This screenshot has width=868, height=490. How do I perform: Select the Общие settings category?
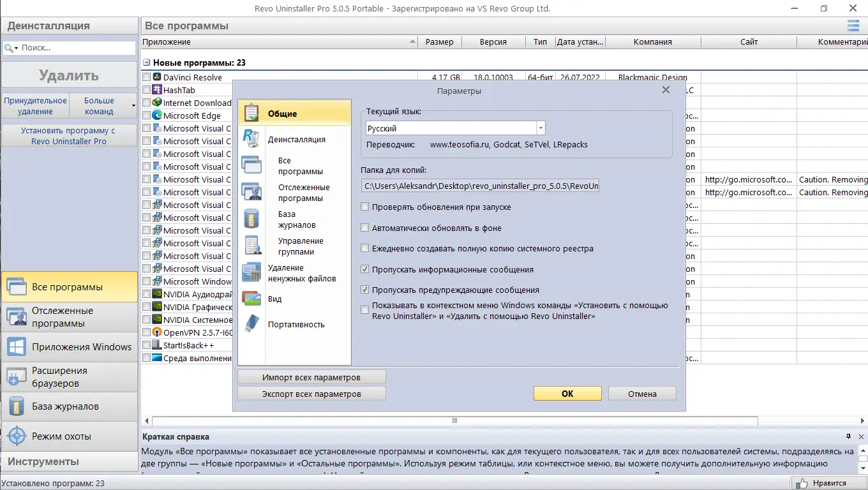click(x=294, y=113)
